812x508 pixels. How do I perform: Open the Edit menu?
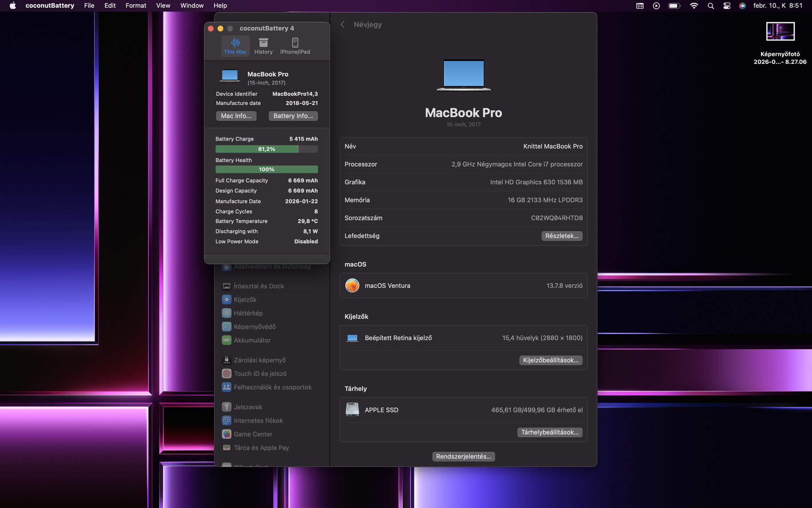pyautogui.click(x=110, y=6)
